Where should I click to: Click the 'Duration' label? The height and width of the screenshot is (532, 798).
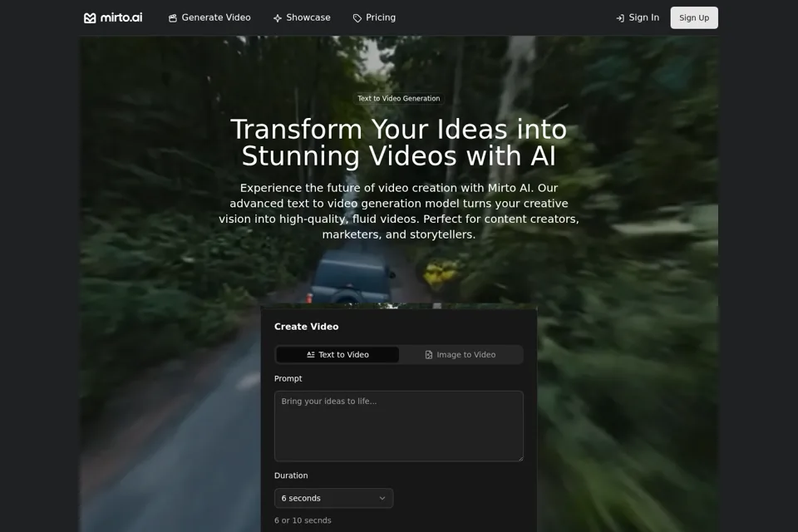(291, 475)
